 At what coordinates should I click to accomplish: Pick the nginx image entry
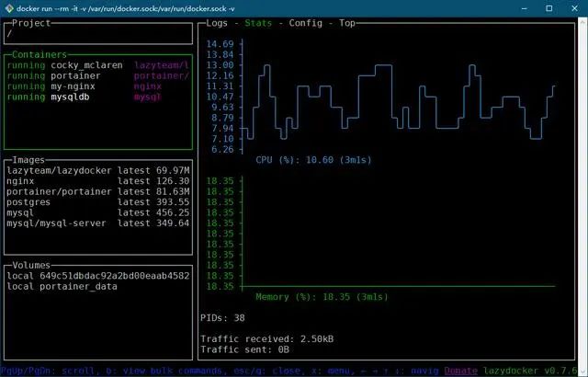(x=98, y=181)
